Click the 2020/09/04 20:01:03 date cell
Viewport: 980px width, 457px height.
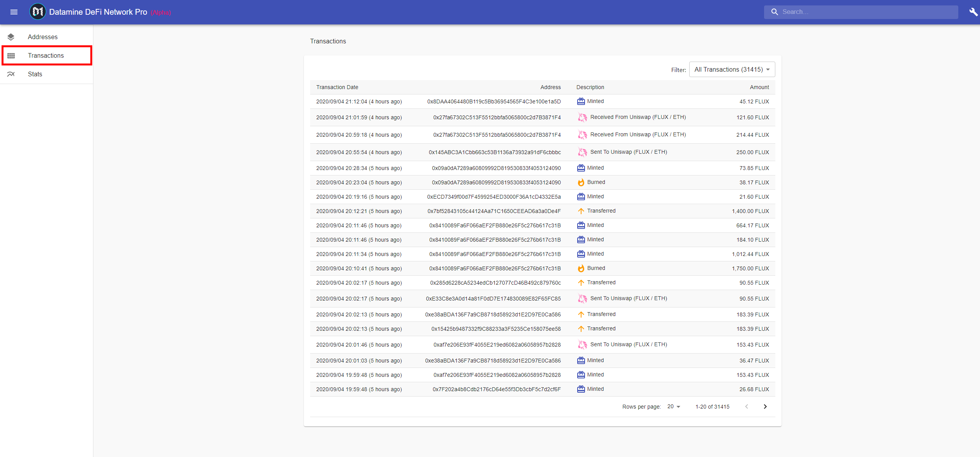tap(359, 361)
